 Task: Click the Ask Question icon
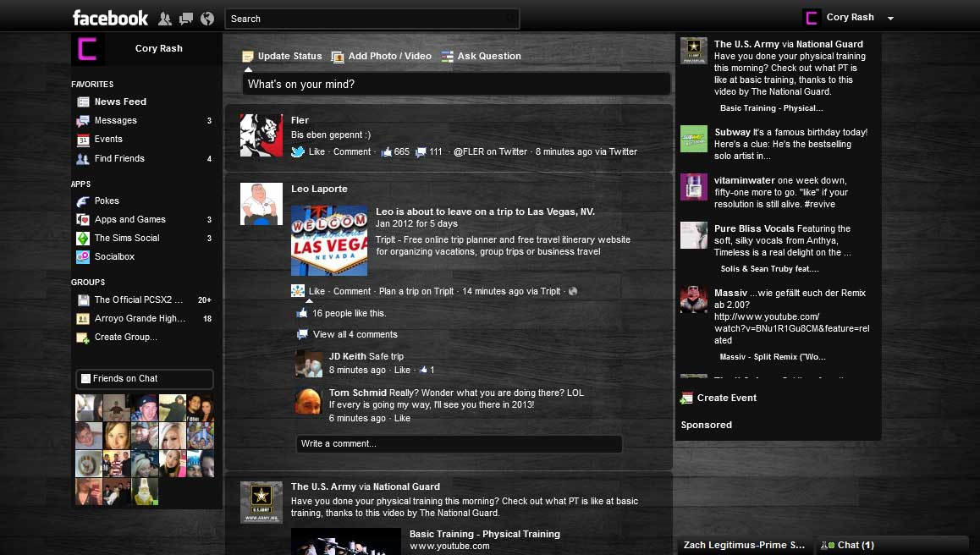(x=446, y=56)
